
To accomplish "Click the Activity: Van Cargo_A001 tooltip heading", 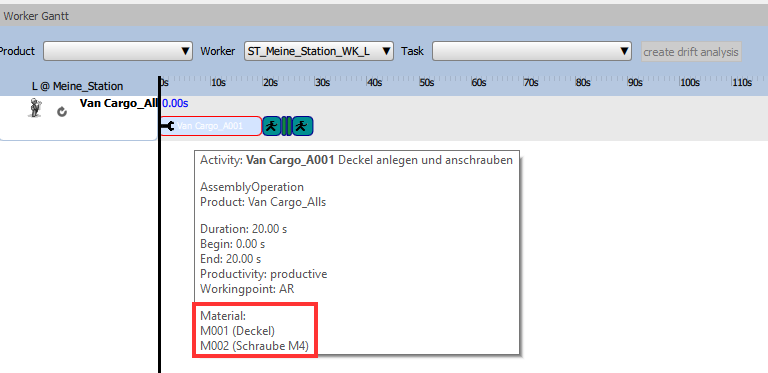I will pos(357,160).
